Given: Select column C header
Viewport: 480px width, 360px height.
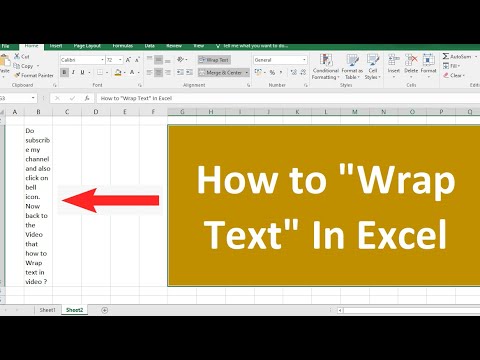Looking at the screenshot, I should point(67,112).
